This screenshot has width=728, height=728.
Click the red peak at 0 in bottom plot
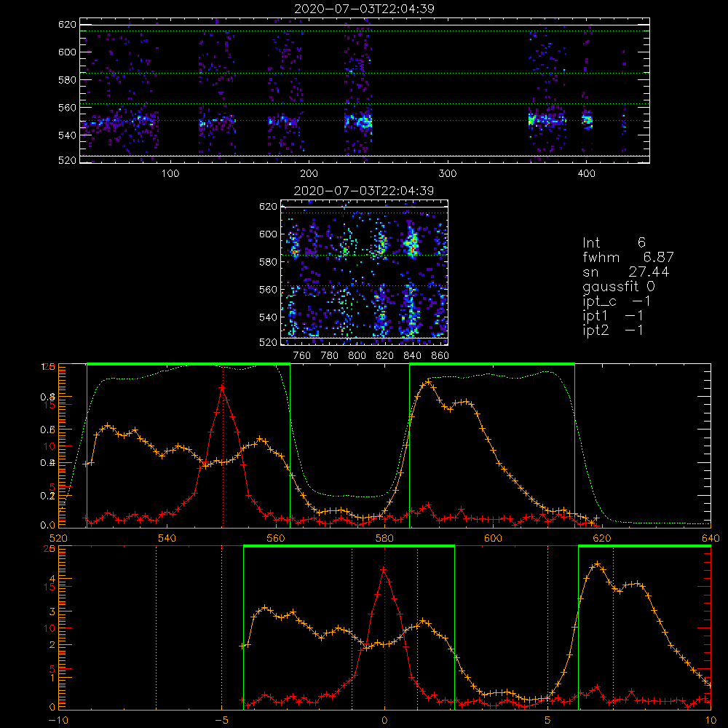point(384,569)
